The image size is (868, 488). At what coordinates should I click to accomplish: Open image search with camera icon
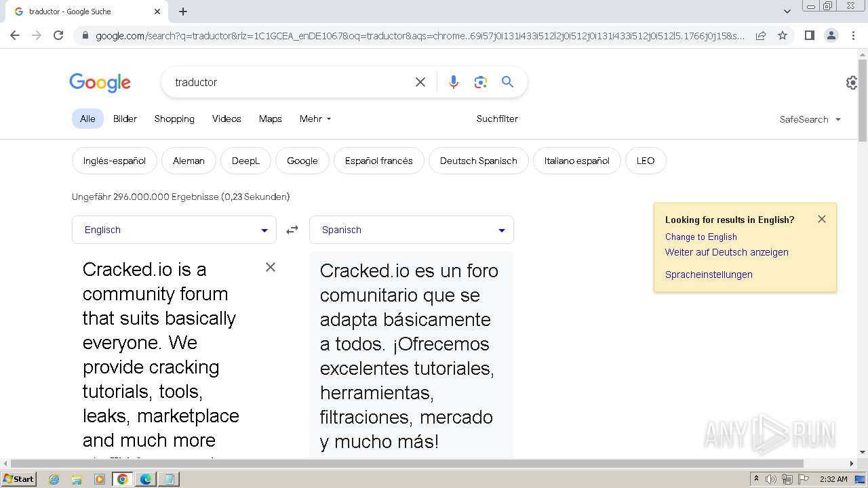click(481, 82)
